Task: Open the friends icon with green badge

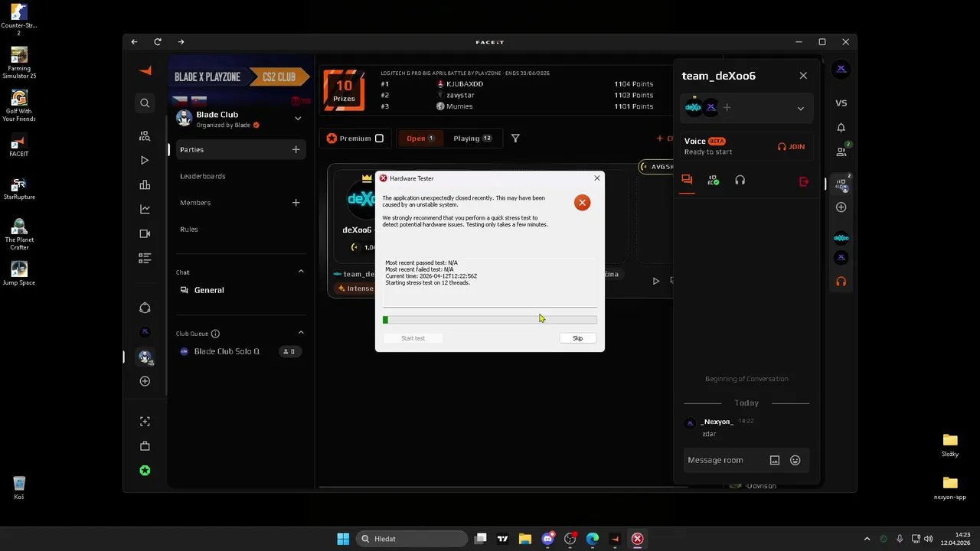Action: [841, 152]
